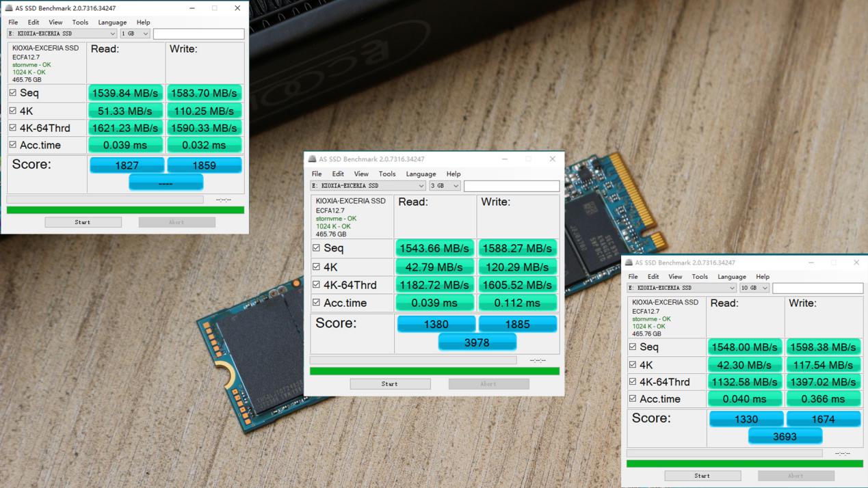Open Language menu in 3 GB window
This screenshot has width=868, height=488.
pyautogui.click(x=421, y=174)
